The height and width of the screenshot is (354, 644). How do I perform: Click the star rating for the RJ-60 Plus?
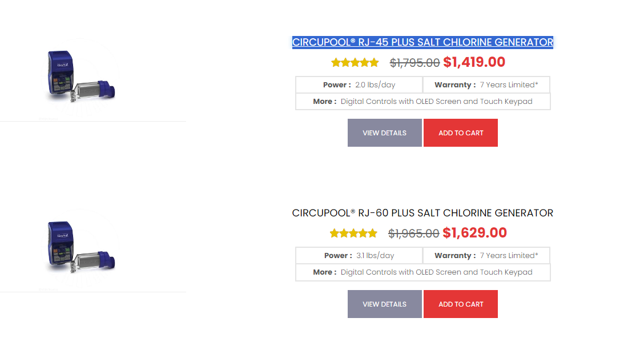point(353,234)
